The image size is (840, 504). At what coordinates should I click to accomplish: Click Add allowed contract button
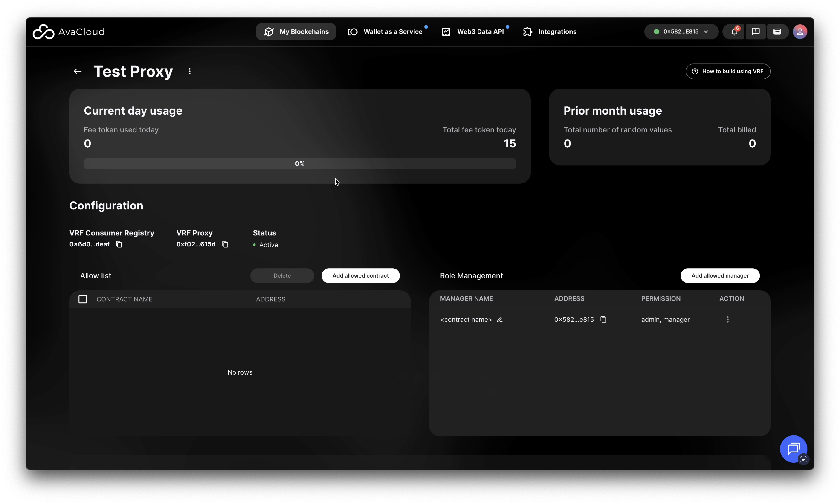point(360,276)
